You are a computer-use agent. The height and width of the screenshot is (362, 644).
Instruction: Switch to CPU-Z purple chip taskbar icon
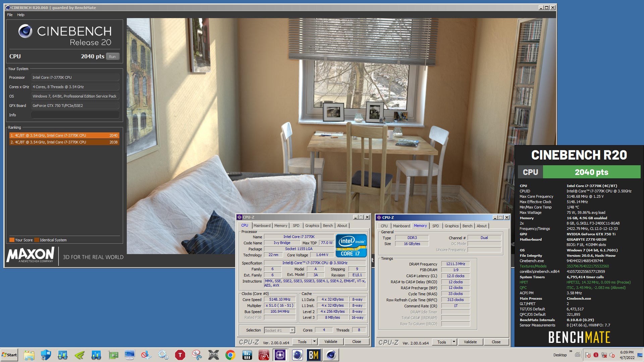280,355
